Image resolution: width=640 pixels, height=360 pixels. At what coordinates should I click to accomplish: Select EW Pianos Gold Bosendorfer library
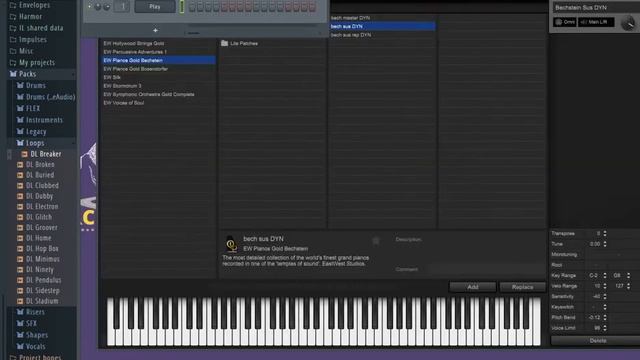(158, 69)
